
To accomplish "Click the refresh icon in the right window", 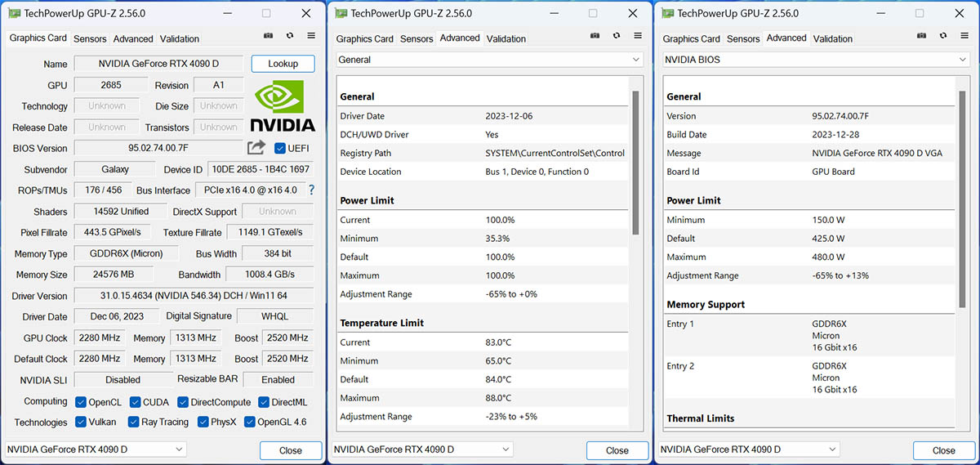I will coord(943,36).
